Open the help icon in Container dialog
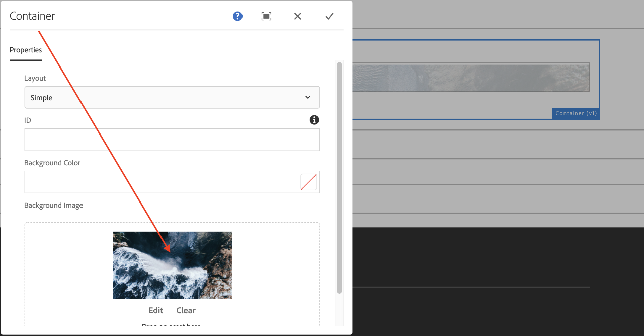644x336 pixels. (237, 16)
